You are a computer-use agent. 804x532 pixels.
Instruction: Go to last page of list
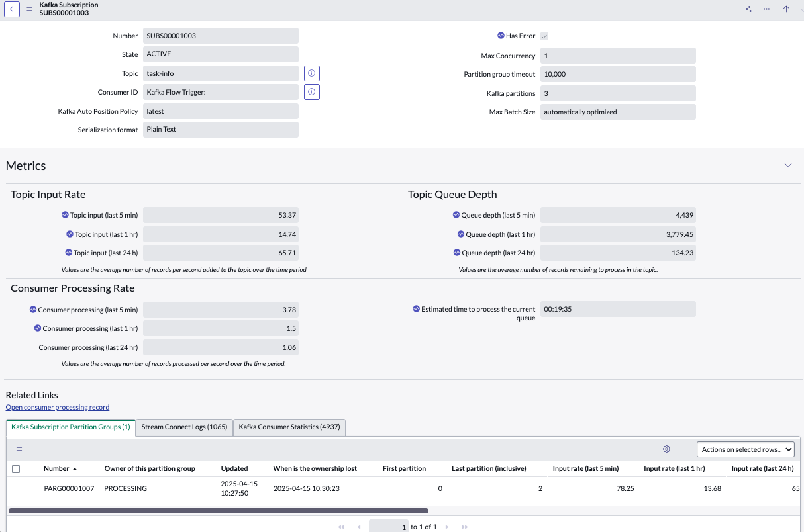[464, 527]
